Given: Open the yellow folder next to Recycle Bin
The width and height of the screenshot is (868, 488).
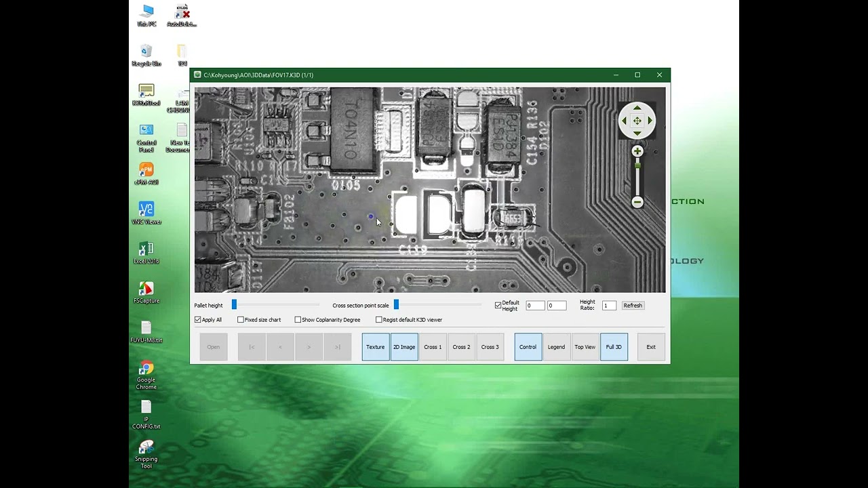Looking at the screenshot, I should click(182, 56).
